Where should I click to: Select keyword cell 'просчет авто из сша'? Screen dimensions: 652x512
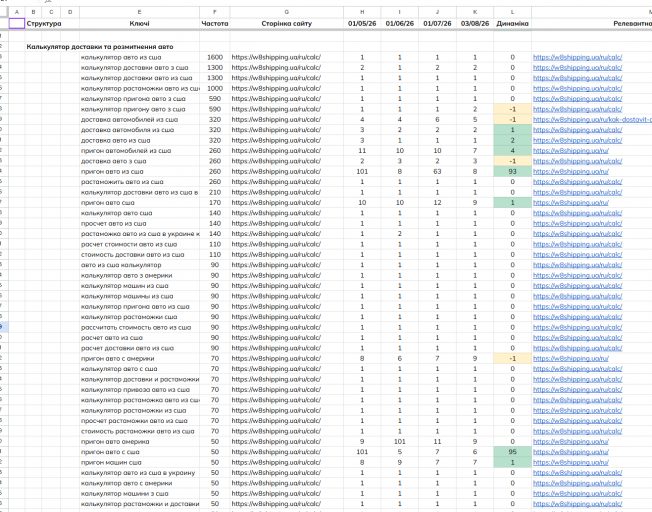(139, 224)
